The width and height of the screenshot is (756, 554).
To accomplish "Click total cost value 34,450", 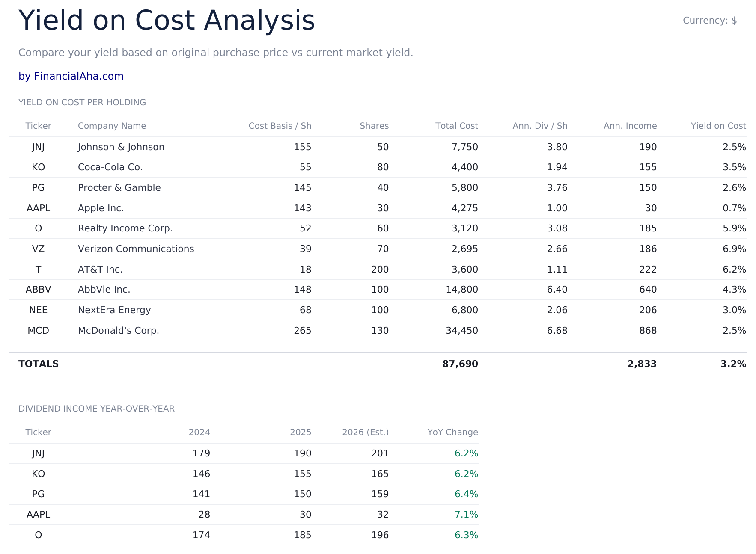I will click(462, 331).
